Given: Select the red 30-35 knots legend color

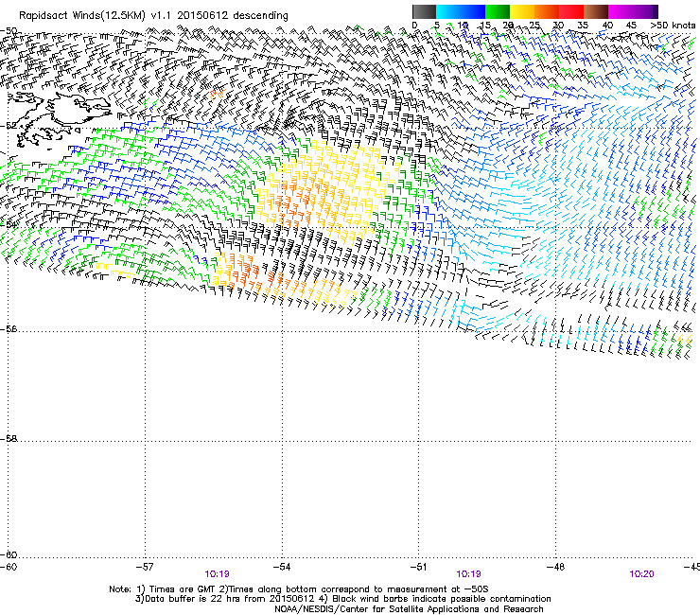Looking at the screenshot, I should pos(571,11).
